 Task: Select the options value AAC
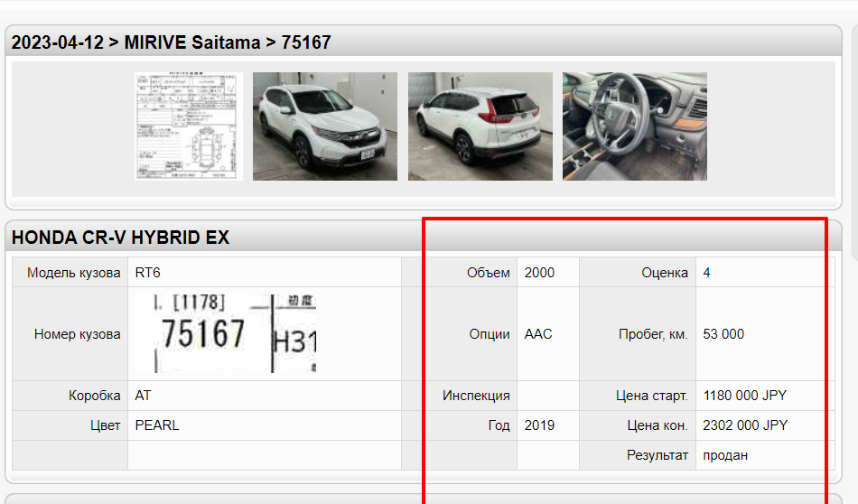point(538,334)
